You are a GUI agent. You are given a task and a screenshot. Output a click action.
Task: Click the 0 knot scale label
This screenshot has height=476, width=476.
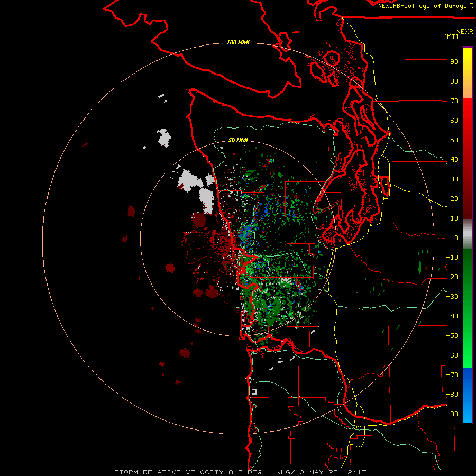click(x=456, y=238)
